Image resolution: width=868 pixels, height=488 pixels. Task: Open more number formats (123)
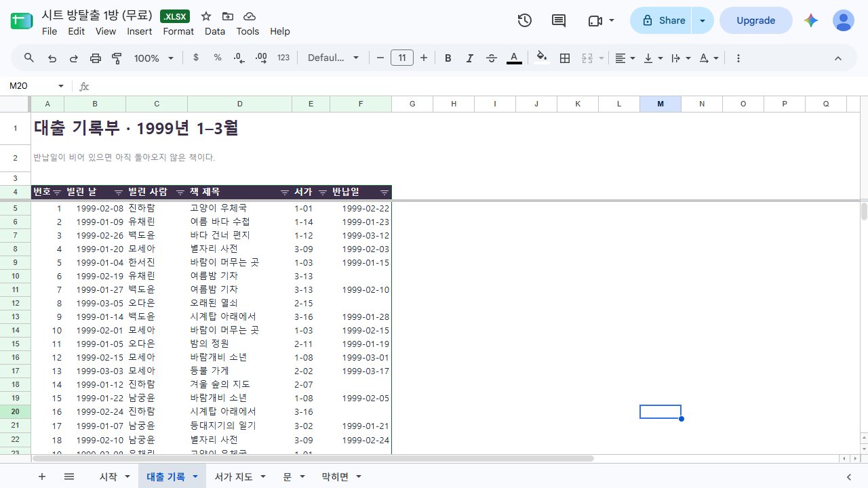click(283, 58)
